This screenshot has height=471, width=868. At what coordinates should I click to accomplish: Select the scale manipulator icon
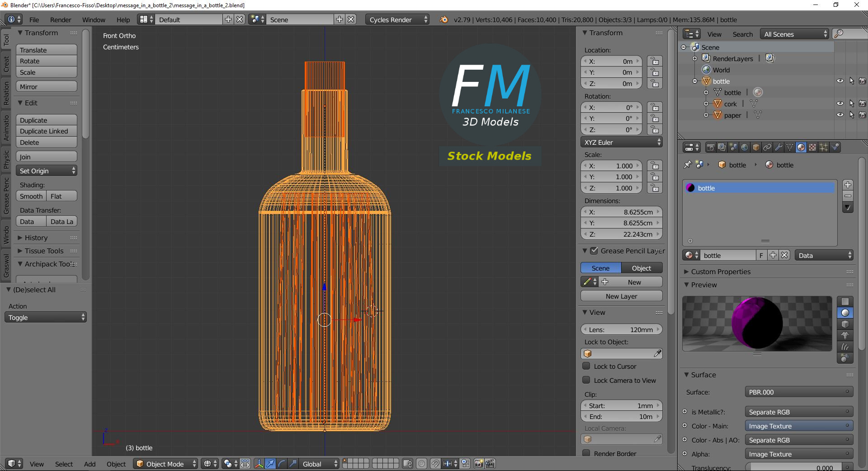pyautogui.click(x=293, y=464)
